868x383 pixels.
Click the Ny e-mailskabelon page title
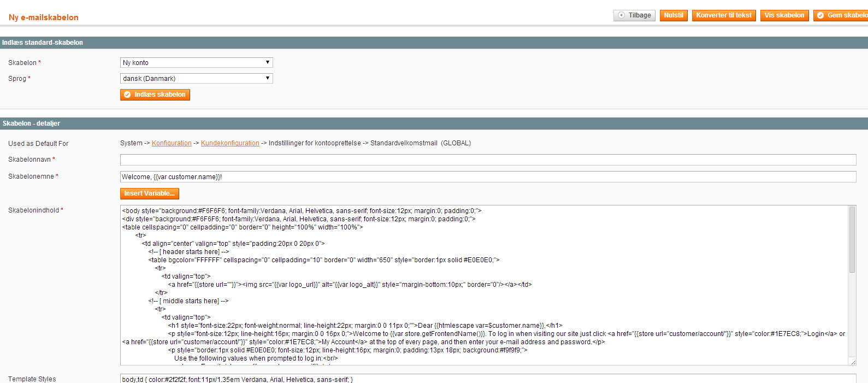[44, 17]
